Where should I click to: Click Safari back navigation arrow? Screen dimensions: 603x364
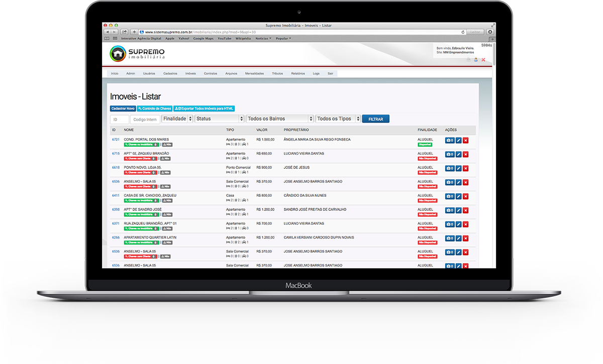pos(108,32)
